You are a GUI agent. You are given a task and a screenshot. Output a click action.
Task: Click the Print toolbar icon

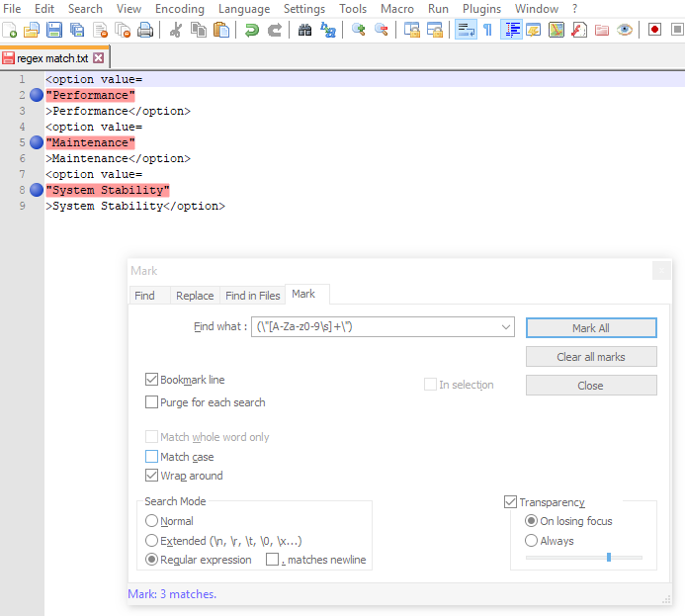[x=145, y=30]
